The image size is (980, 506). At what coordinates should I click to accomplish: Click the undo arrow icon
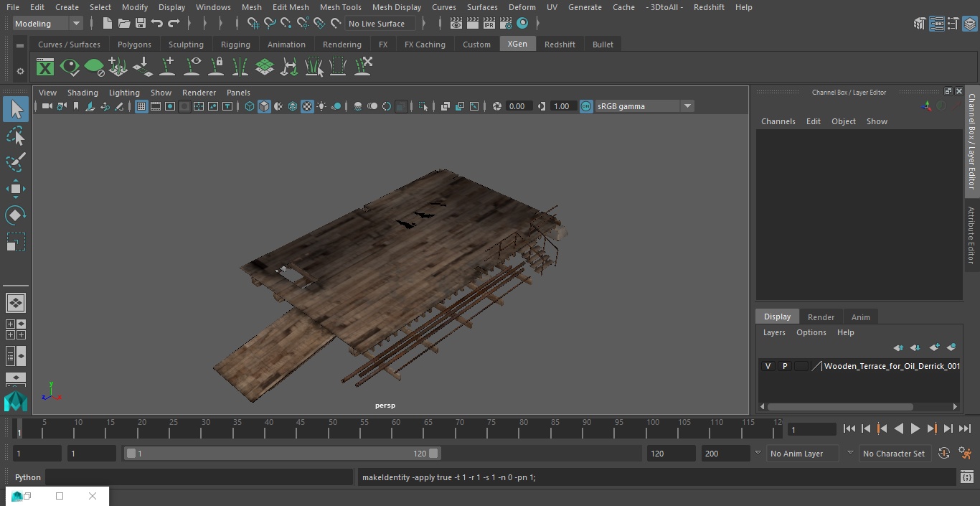[x=156, y=24]
